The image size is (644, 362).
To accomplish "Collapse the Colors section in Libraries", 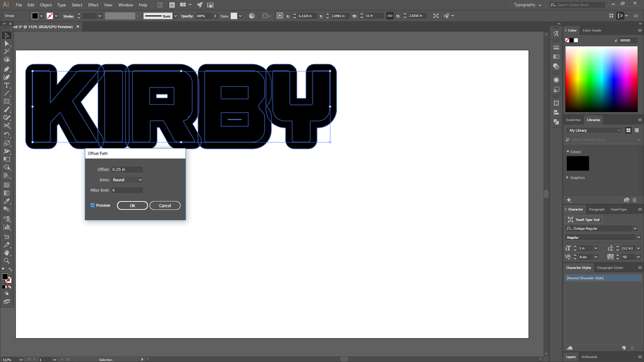I will tap(568, 152).
